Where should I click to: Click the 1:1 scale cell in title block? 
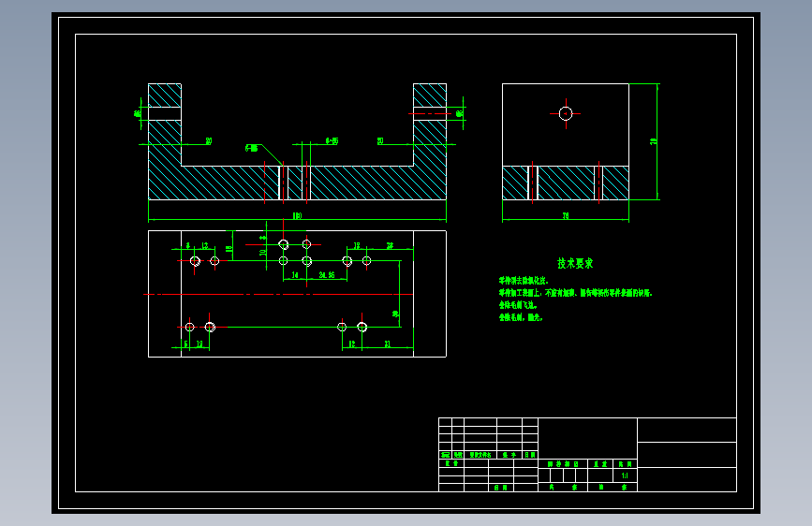(625, 475)
